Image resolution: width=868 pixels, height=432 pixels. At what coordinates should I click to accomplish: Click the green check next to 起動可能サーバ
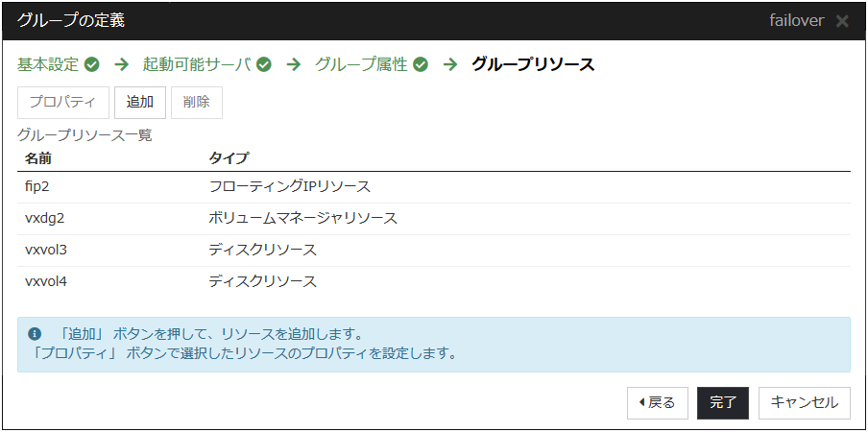coord(263,65)
